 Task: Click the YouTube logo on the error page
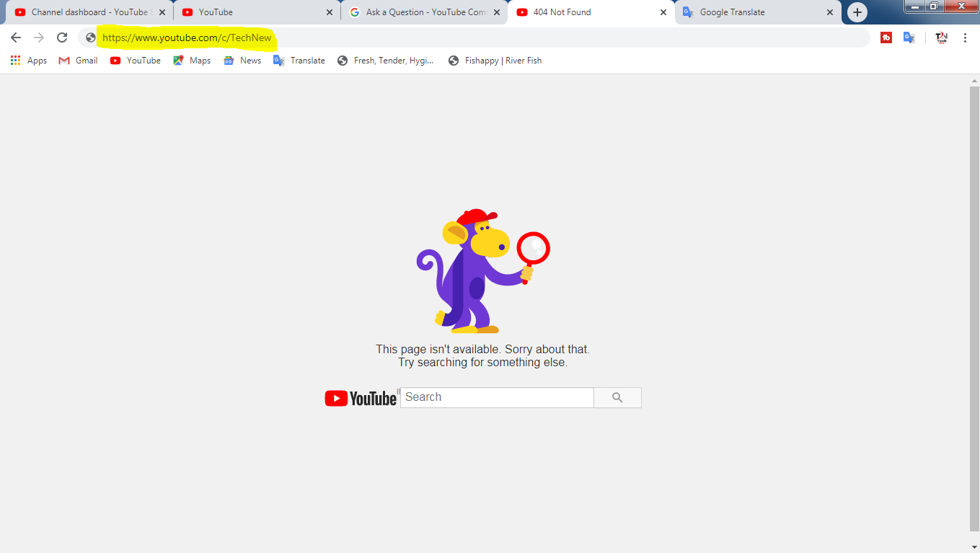pyautogui.click(x=361, y=398)
